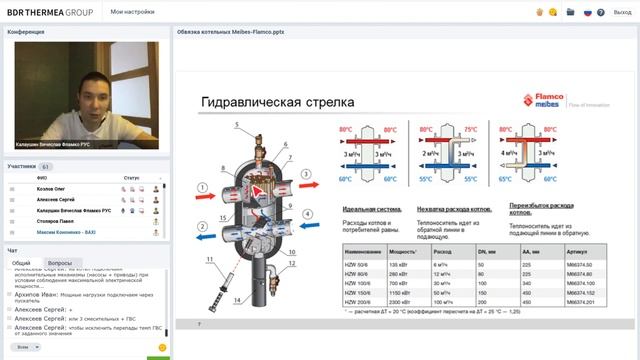Image resolution: width=640 pixels, height=360 pixels.
Task: Open help via question mark icon
Action: click(x=600, y=12)
